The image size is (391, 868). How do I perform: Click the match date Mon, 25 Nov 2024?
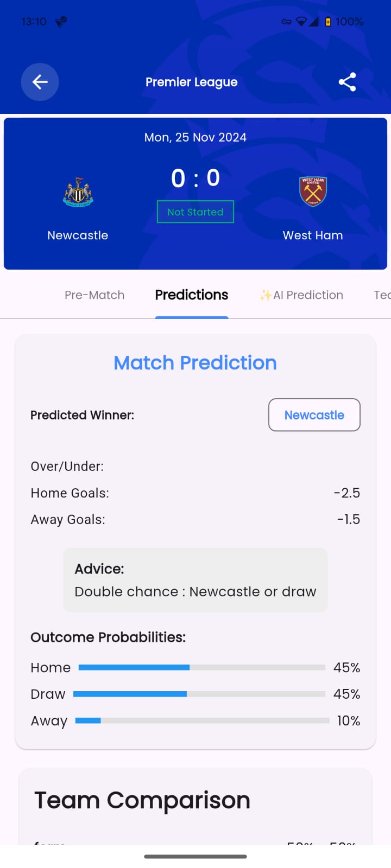pyautogui.click(x=195, y=137)
